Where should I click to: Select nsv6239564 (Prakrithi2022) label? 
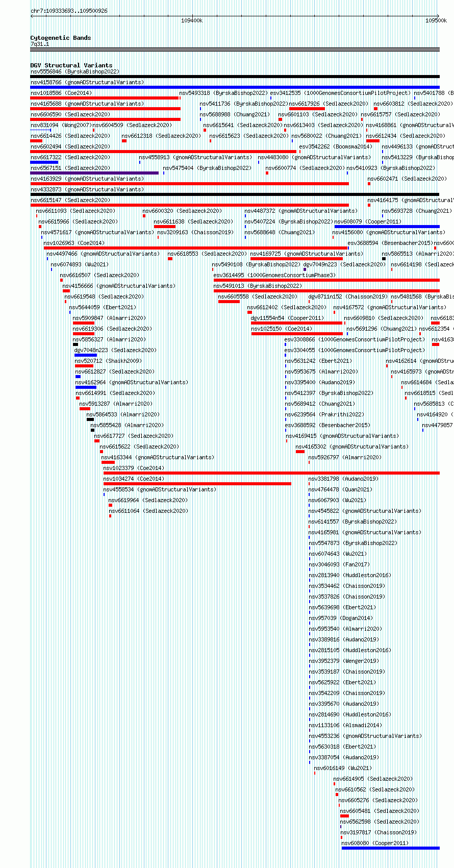point(324,415)
